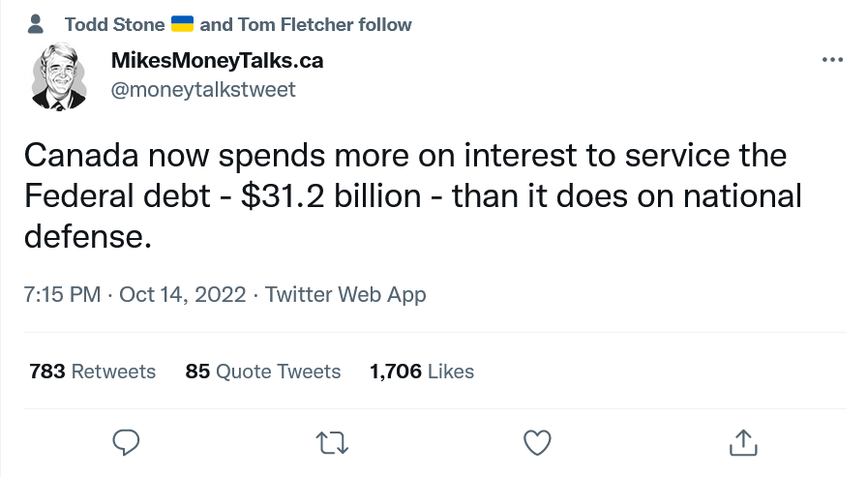Click the tweet text about Federal debt
This screenshot has height=477, width=868.
(x=413, y=195)
